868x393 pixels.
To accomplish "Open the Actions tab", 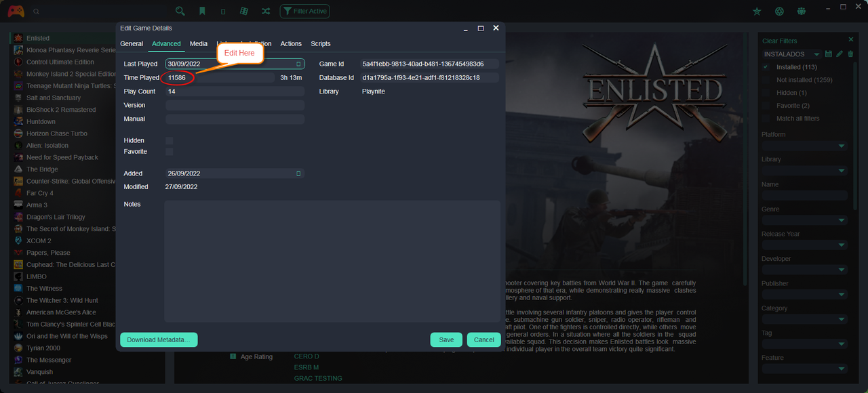I will pos(291,43).
